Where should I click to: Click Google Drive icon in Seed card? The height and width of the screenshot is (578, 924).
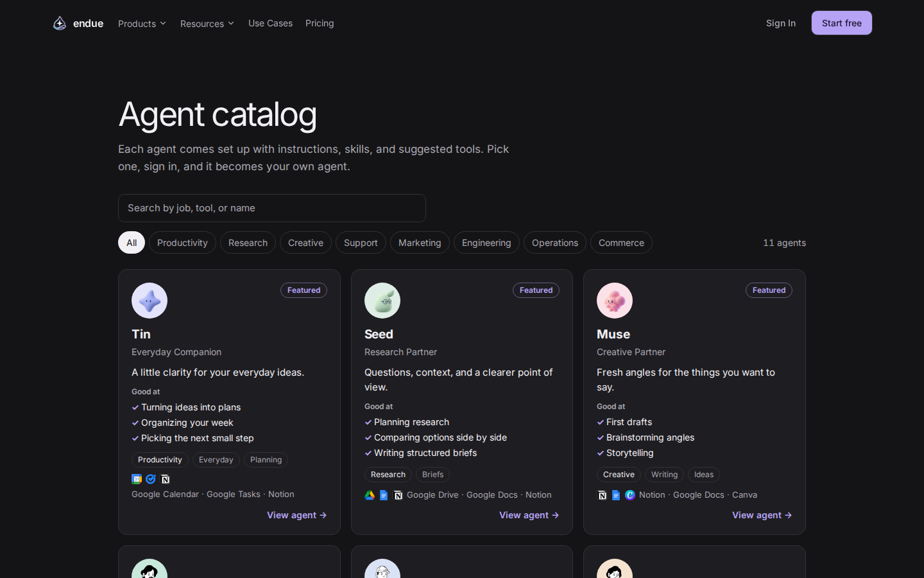(x=370, y=495)
